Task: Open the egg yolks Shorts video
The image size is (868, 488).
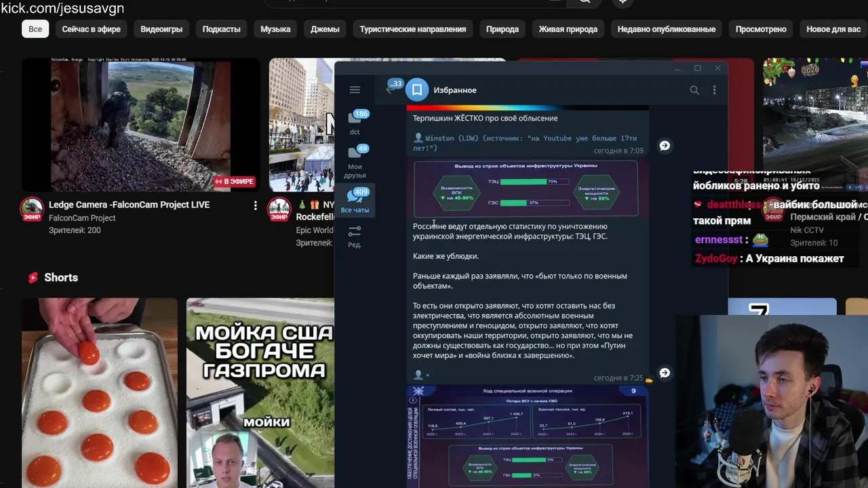Action: pos(99,393)
